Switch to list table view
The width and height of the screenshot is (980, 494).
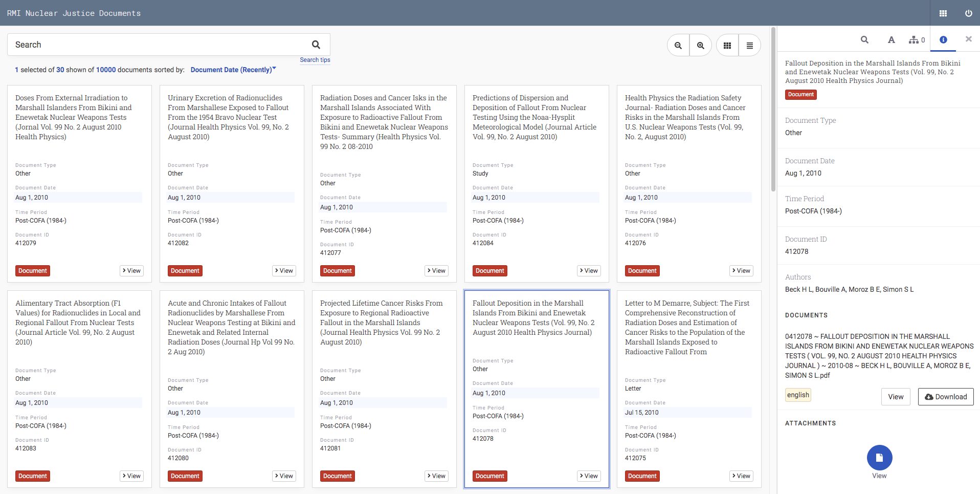(750, 46)
